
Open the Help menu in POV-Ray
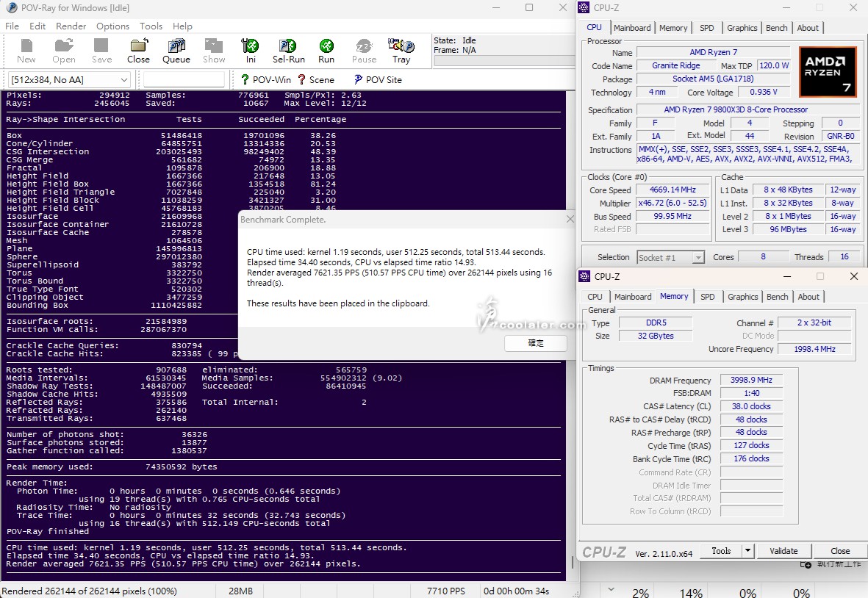[182, 26]
